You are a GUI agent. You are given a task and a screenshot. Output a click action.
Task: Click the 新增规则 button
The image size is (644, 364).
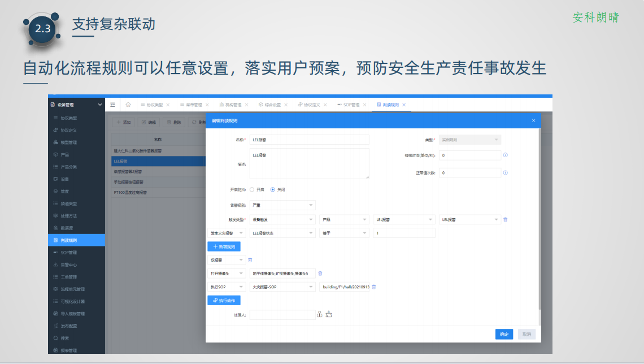tap(224, 246)
